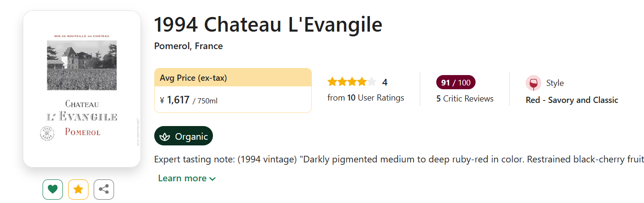Image resolution: width=644 pixels, height=203 pixels.
Task: Click the Red - Savory and Classic style
Action: (572, 100)
